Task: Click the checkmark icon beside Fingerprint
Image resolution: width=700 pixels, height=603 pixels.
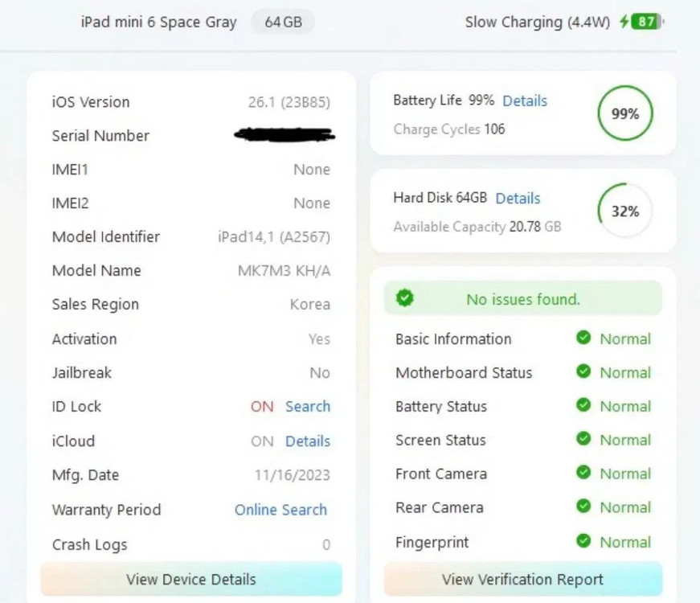Action: [x=584, y=542]
